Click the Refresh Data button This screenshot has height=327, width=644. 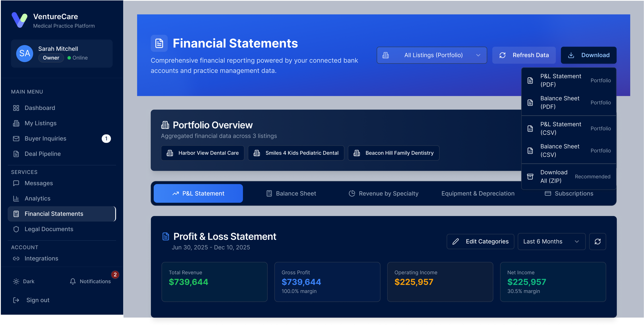tap(524, 55)
